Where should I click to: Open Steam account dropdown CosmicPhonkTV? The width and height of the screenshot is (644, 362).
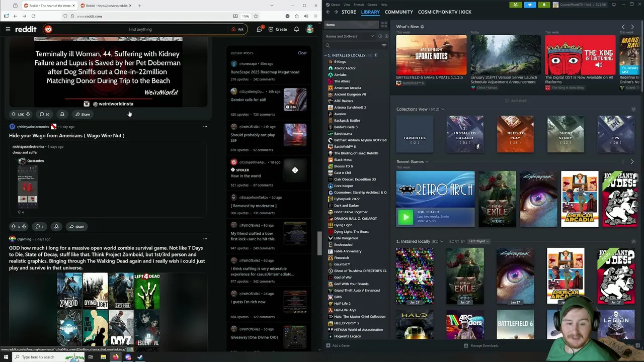[580, 5]
